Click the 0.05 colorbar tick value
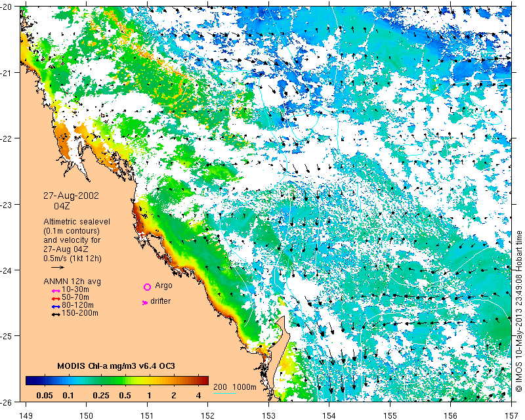525x420 pixels. [45, 396]
